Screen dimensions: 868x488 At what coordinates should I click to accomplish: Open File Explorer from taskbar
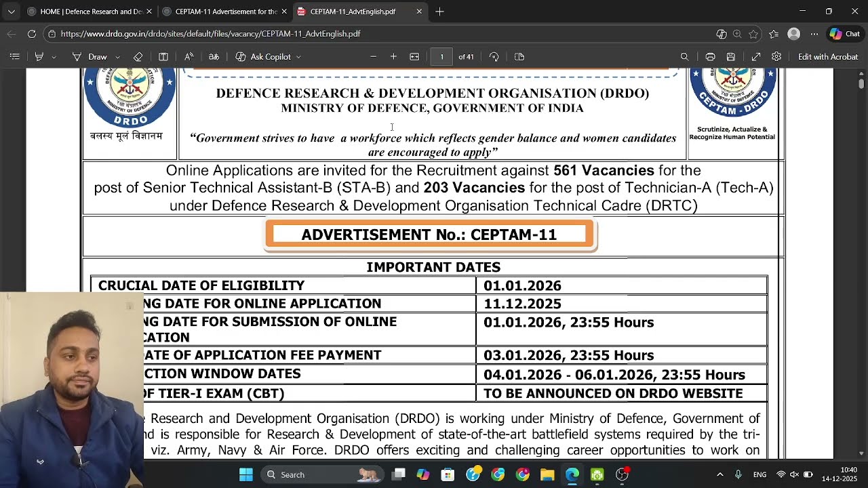click(x=547, y=474)
